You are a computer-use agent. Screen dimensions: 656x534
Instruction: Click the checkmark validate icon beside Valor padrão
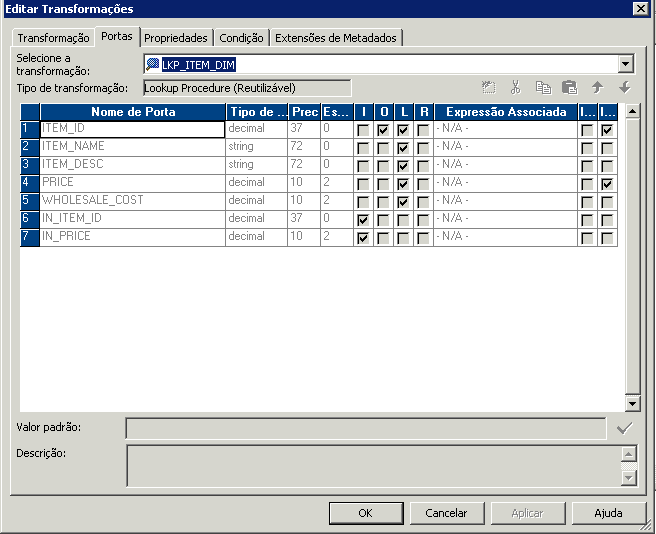coord(624,429)
